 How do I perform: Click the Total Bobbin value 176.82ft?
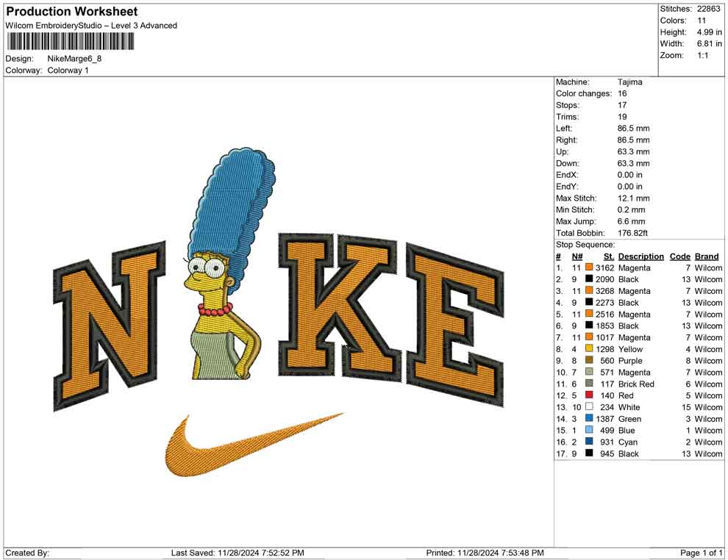click(x=632, y=233)
